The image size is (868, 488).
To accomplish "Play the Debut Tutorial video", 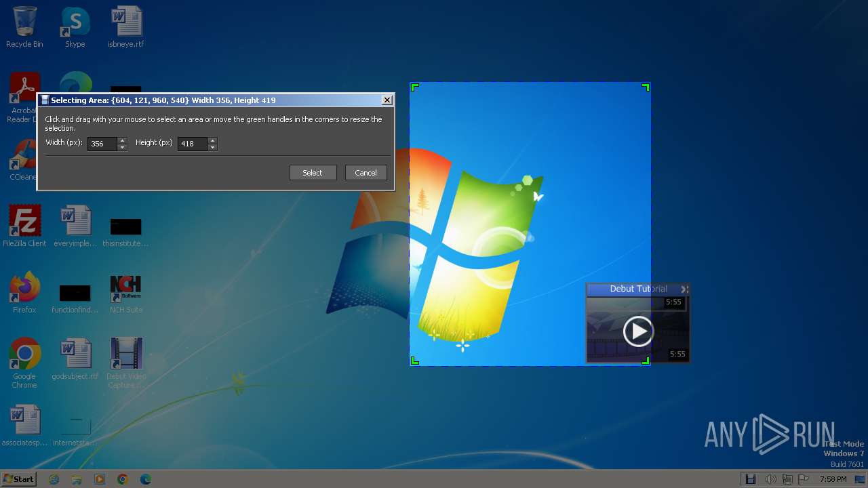I will pos(638,331).
